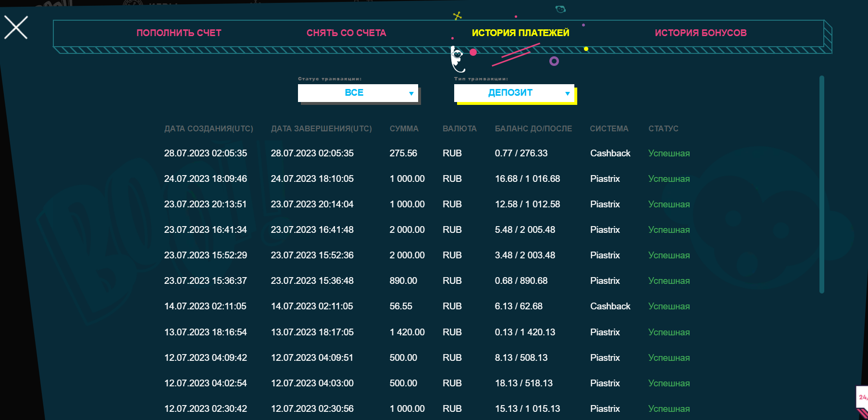Click the Система column header

[609, 129]
